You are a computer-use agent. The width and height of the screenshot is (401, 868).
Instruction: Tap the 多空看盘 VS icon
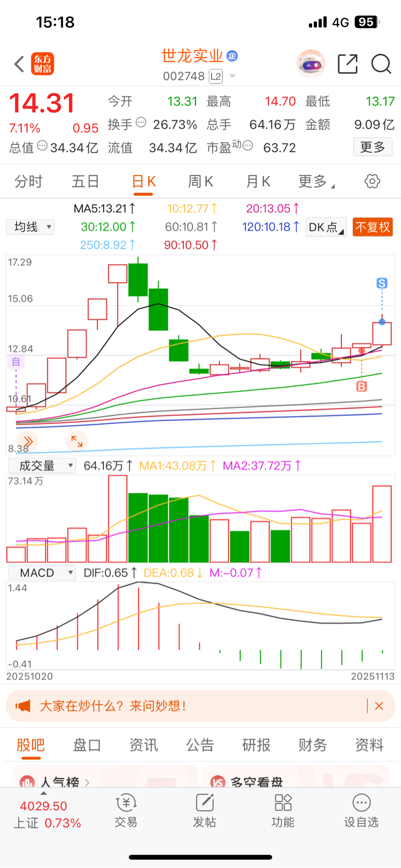[x=218, y=782]
